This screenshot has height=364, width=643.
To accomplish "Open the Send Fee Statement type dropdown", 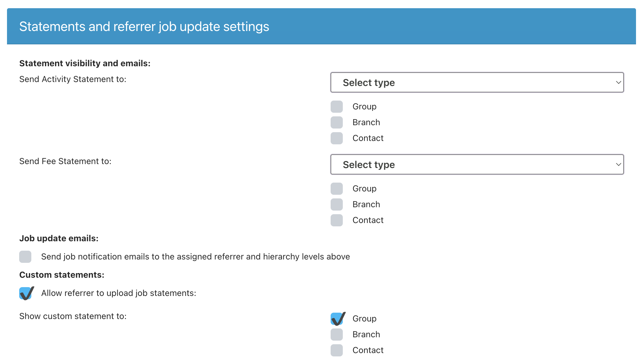I will click(x=477, y=164).
